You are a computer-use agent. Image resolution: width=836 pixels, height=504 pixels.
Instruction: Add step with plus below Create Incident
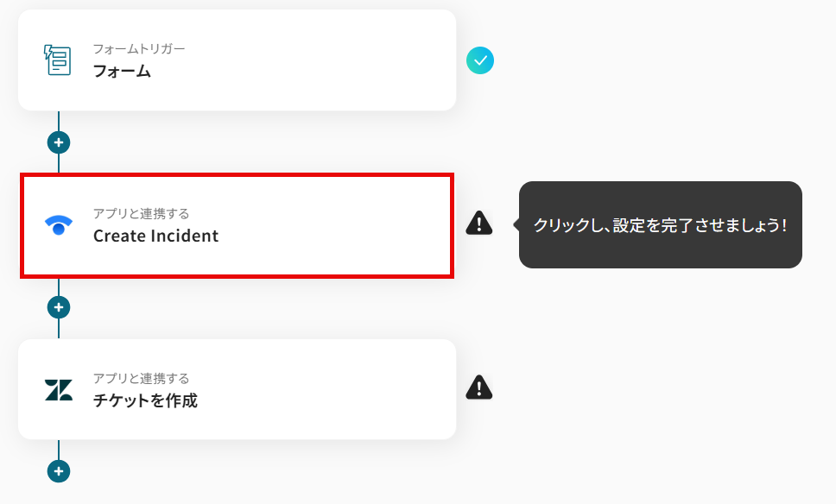click(58, 307)
